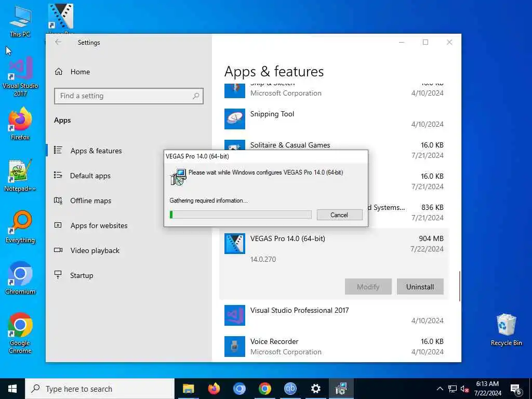
Task: Select the Recycle Bin icon
Action: pyautogui.click(x=506, y=330)
